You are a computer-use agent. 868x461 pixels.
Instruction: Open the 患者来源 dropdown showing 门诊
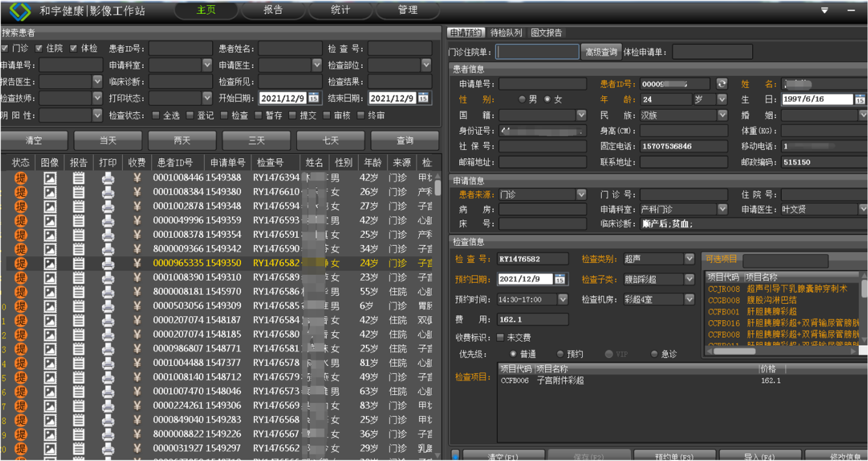point(581,195)
